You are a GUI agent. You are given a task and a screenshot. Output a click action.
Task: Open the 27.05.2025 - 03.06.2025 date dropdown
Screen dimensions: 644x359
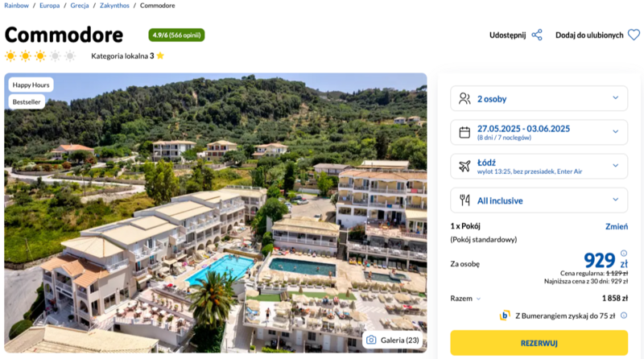pyautogui.click(x=539, y=132)
